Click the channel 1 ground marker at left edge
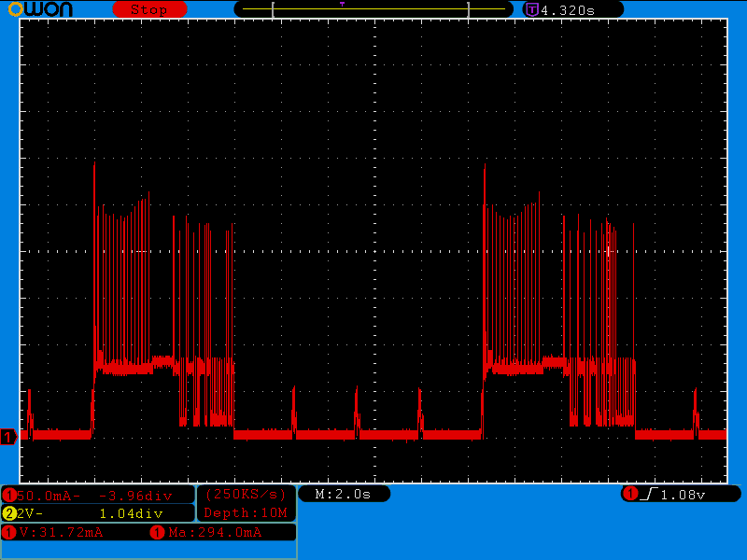This screenshot has width=747, height=560. coord(8,437)
